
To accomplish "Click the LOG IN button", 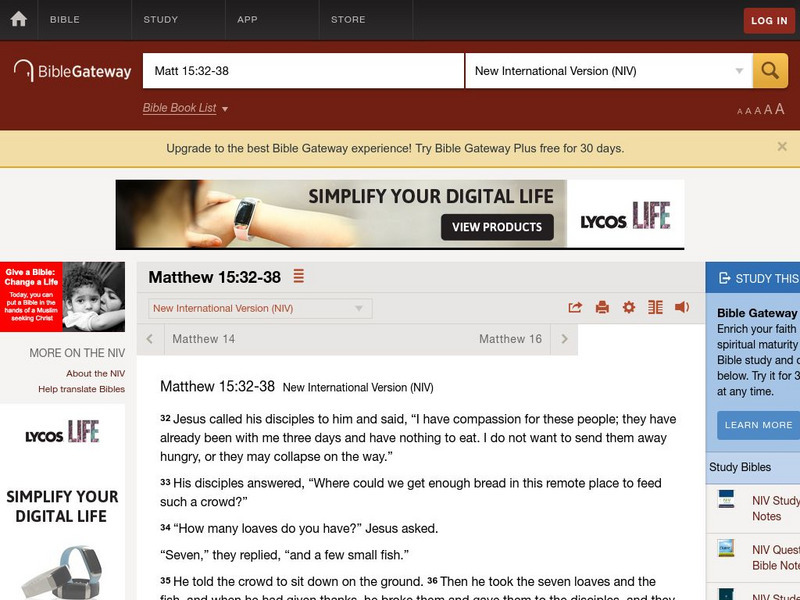I will (x=769, y=20).
